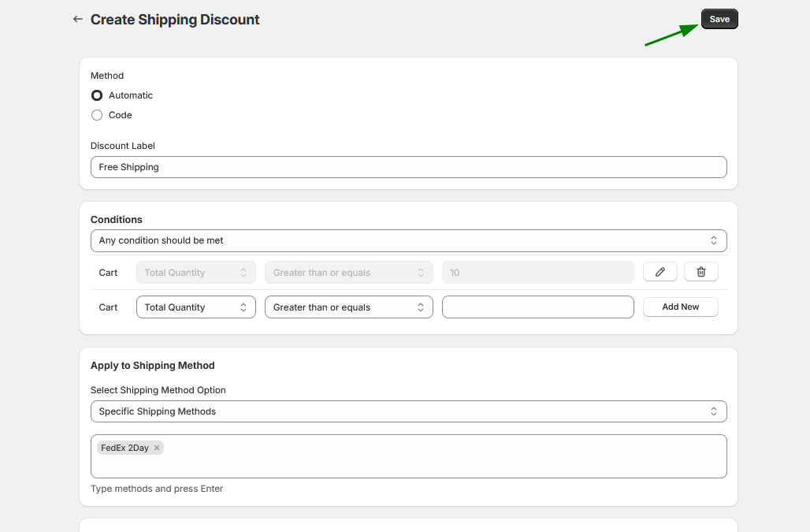Screen dimensions: 810x532
Task: Click the greyed-out Total Quantity dropdown in saved row
Action: (x=195, y=273)
